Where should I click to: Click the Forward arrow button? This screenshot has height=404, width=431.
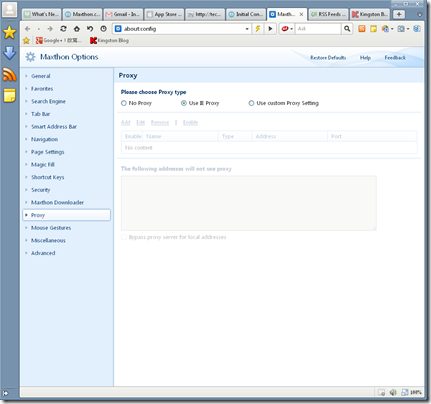tap(50, 29)
